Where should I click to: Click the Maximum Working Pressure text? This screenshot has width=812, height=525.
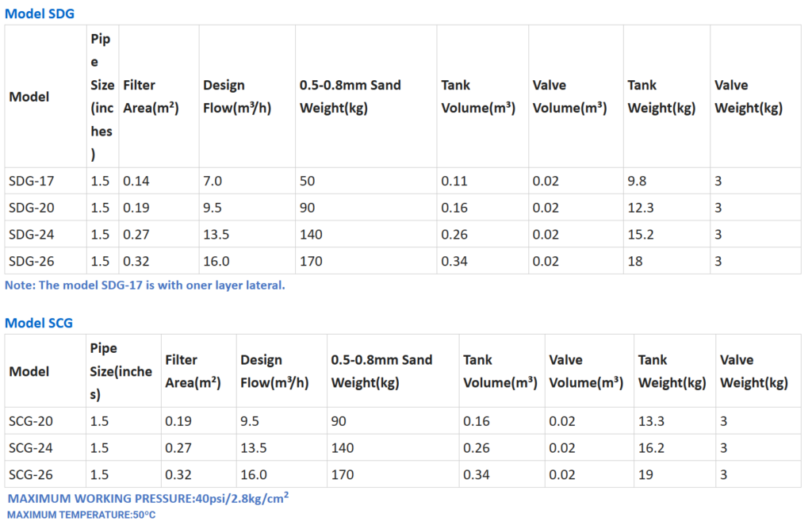pos(147,498)
